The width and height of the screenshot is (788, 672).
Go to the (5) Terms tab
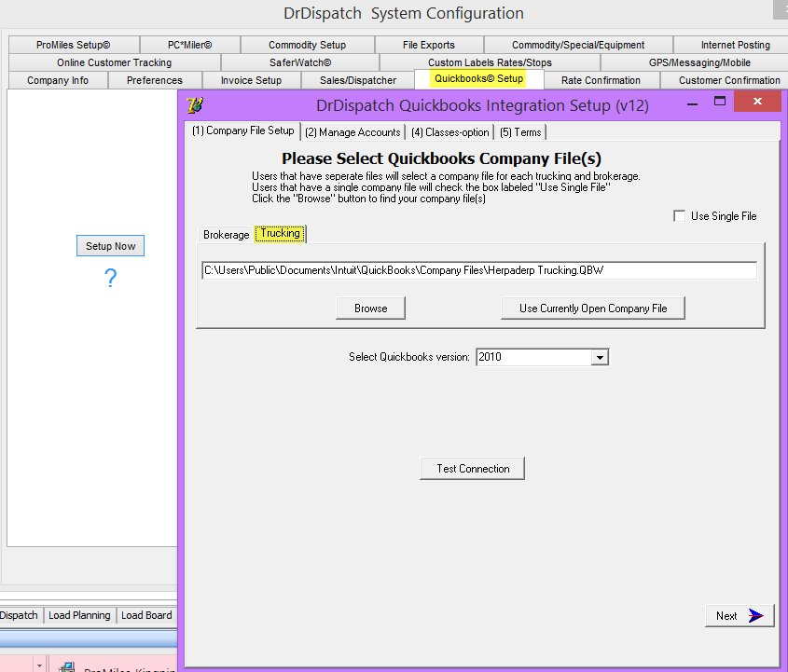[x=520, y=132]
